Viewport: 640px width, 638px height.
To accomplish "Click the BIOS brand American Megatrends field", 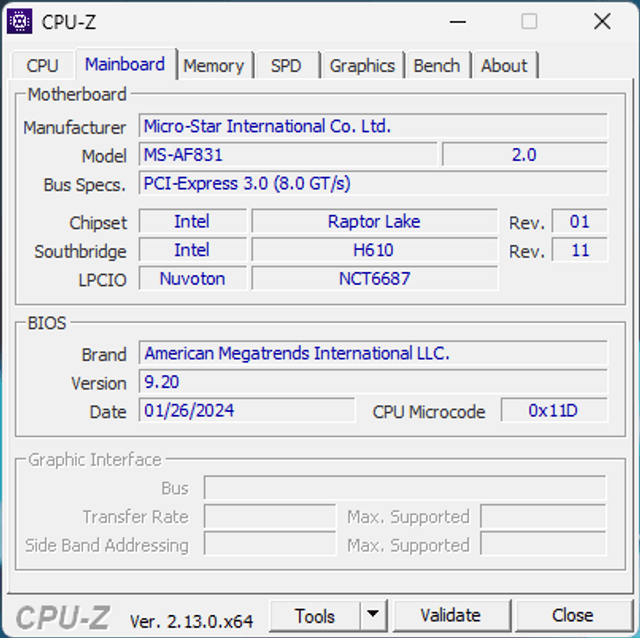I will pos(373,353).
